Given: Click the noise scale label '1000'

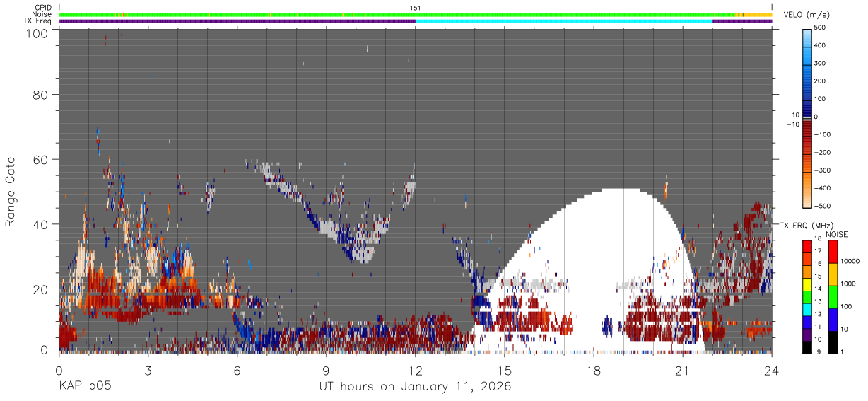Looking at the screenshot, I should click(x=848, y=284).
